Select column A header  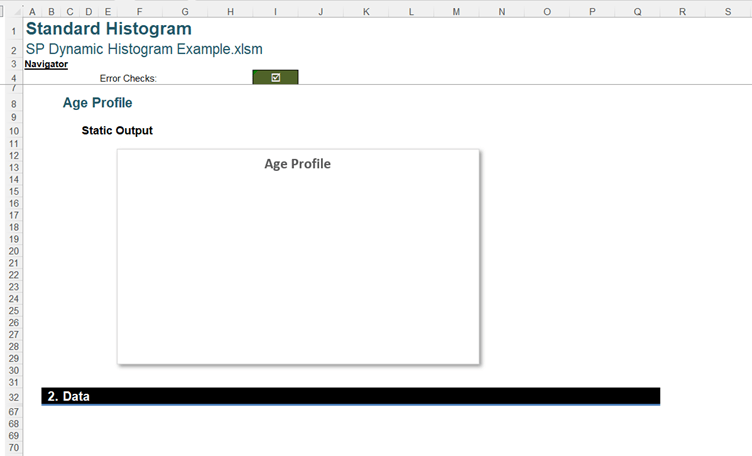pos(33,11)
